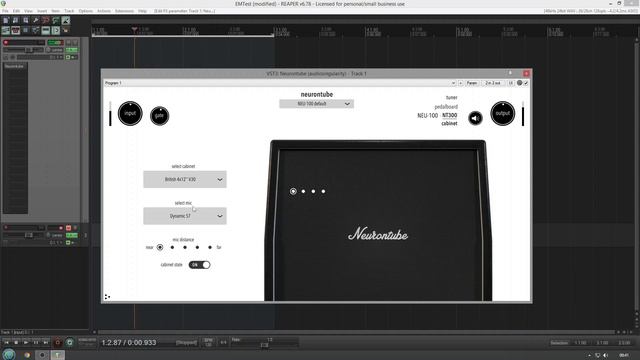This screenshot has height=360, width=640.
Task: Click the plus preset button in FX header
Action: coord(461,83)
